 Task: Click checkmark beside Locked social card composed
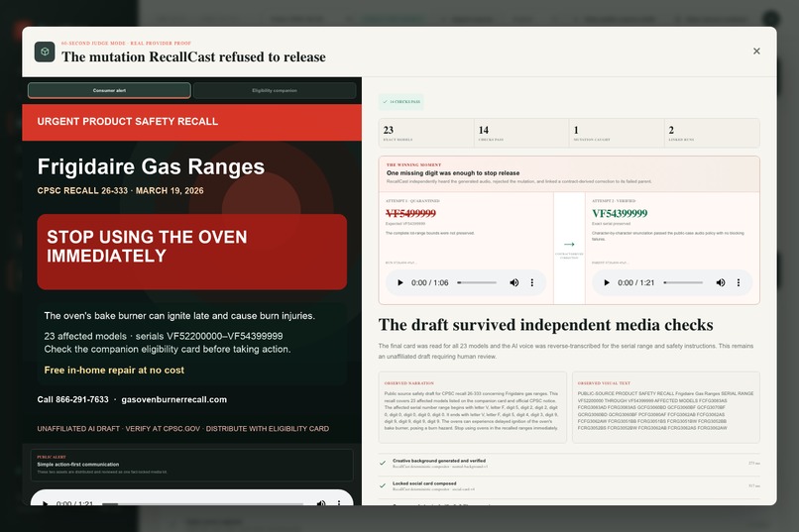(x=383, y=485)
